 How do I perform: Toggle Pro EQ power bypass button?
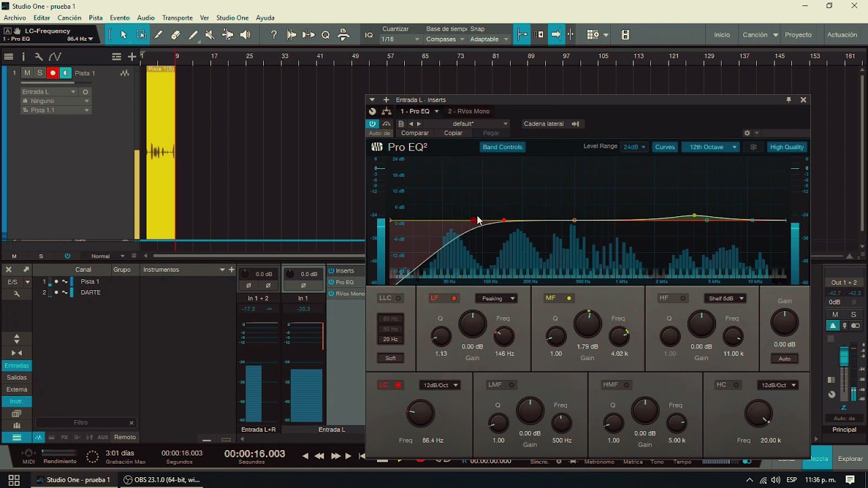[x=372, y=124]
